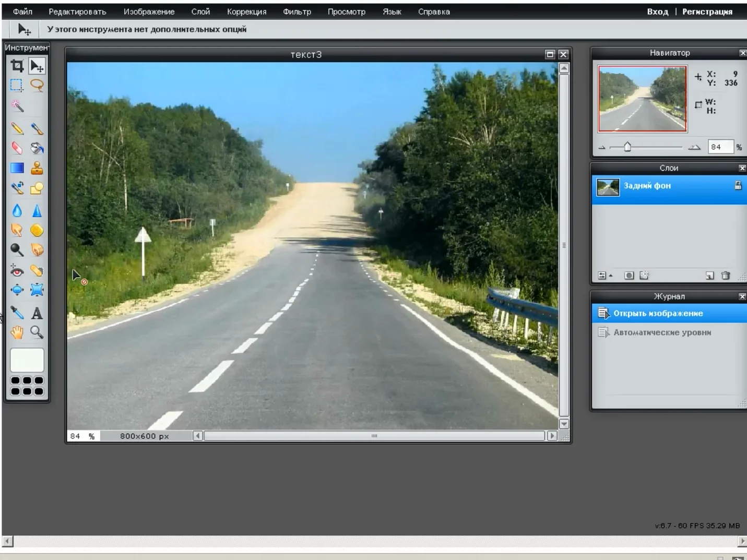Viewport: 747px width, 560px height.
Task: Select the Text tool
Action: pos(37,313)
